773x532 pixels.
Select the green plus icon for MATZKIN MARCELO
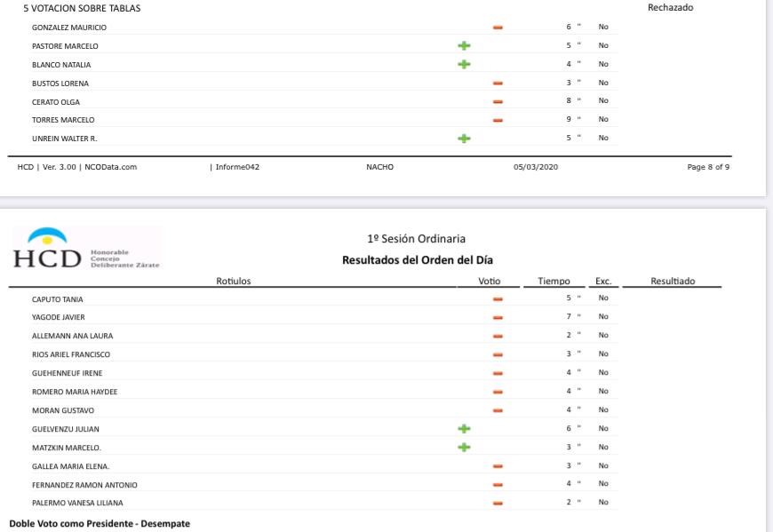[x=464, y=447]
